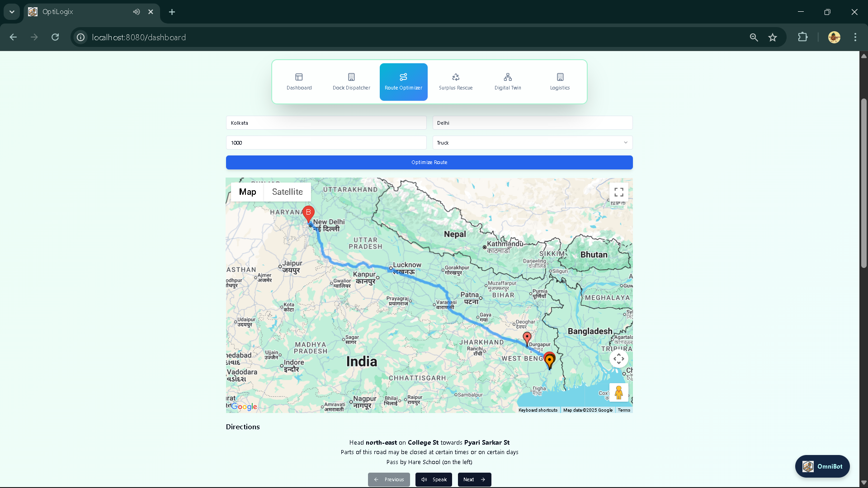Mute the tab audio speaker icon

(x=136, y=12)
